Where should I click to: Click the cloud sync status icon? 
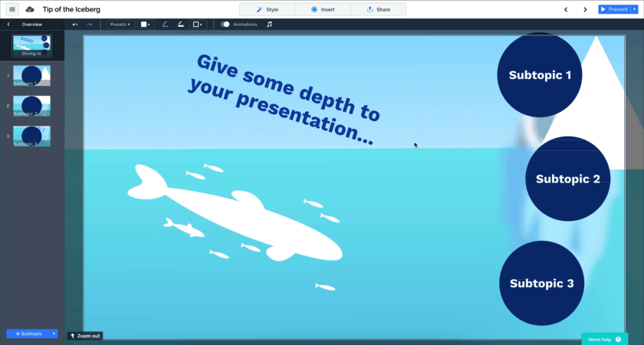coord(30,9)
